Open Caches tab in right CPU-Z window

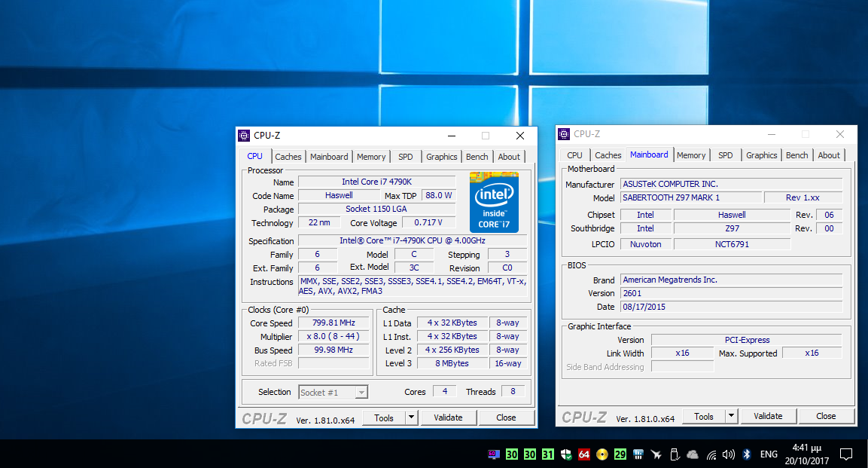click(x=608, y=155)
